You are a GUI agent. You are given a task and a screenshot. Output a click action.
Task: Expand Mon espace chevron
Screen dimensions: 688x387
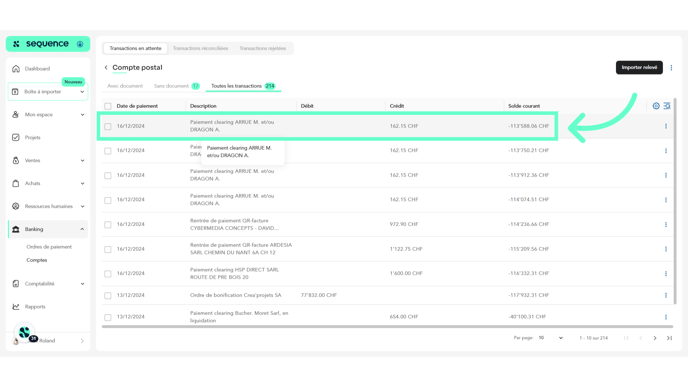point(82,115)
